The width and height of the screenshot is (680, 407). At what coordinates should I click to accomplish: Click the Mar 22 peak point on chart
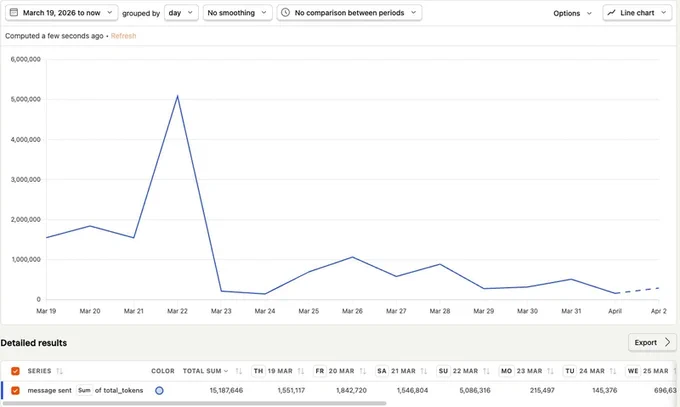[177, 95]
